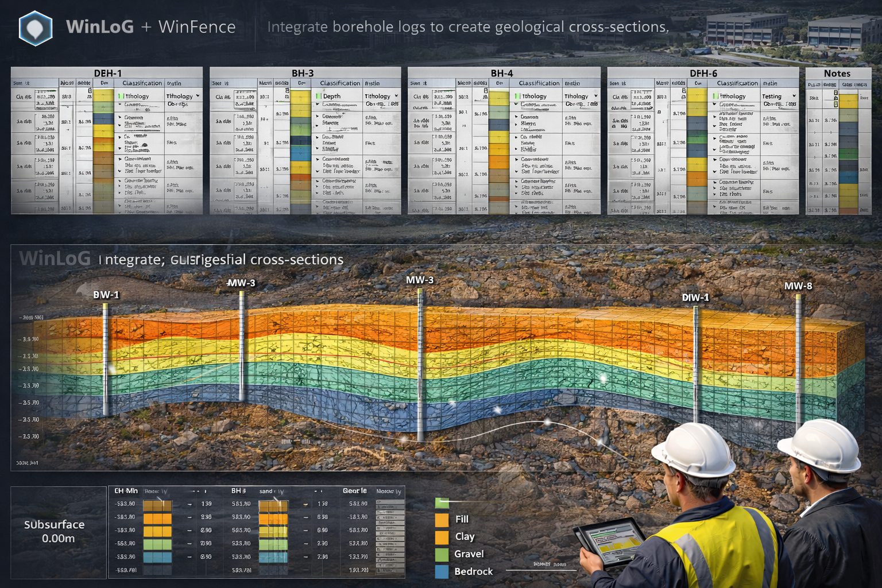This screenshot has width=882, height=588.
Task: Select the orange Fill color swatch in the legend
Action: 441,519
